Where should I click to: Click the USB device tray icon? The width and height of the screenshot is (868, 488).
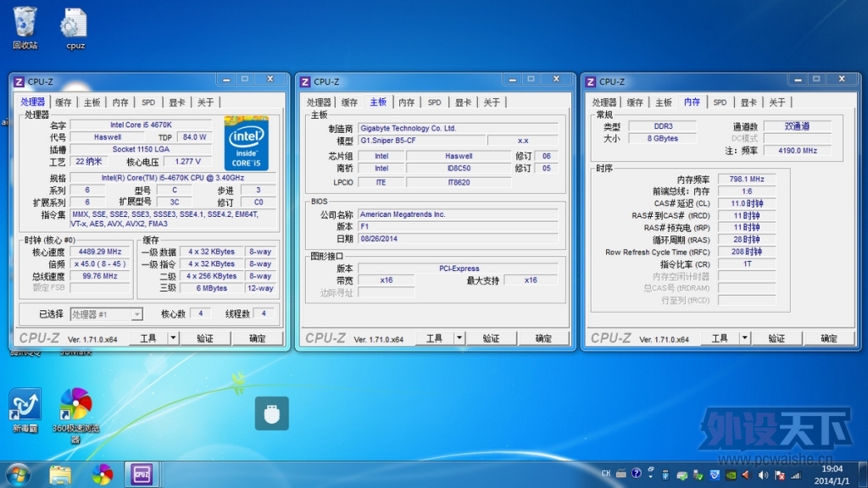coord(665,474)
